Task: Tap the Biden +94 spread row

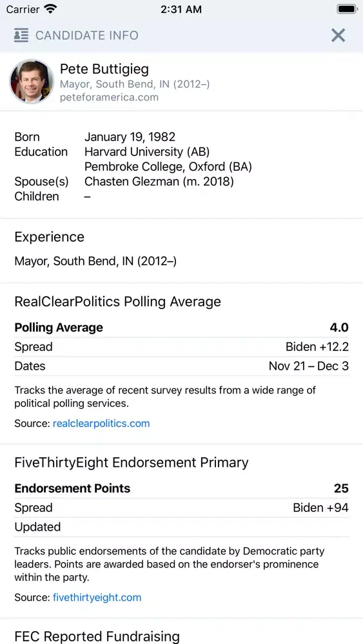Action: click(x=182, y=507)
